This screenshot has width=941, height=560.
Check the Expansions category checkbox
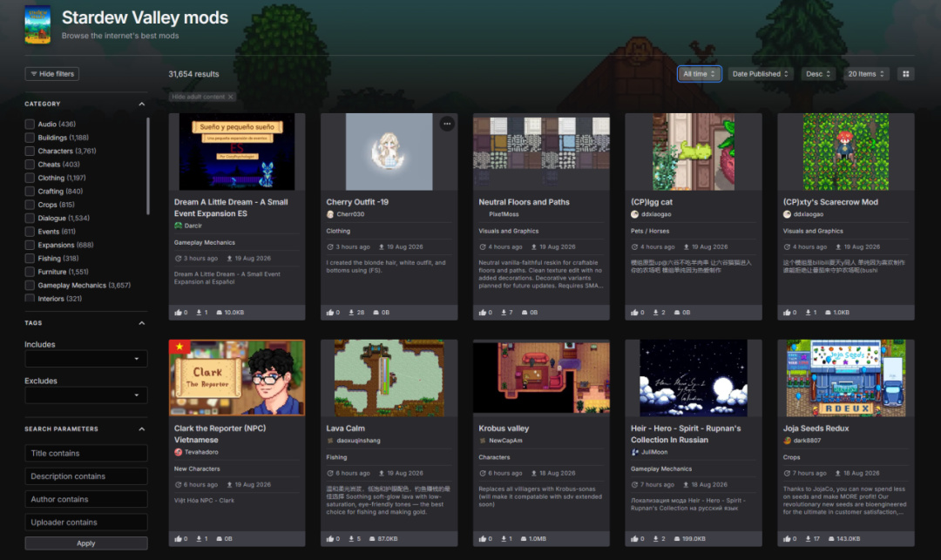pos(30,245)
